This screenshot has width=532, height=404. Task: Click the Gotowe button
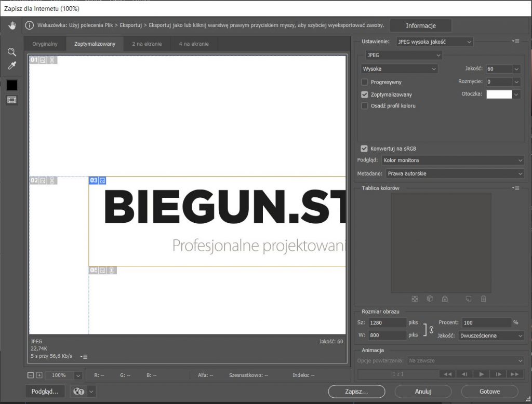[489, 392]
